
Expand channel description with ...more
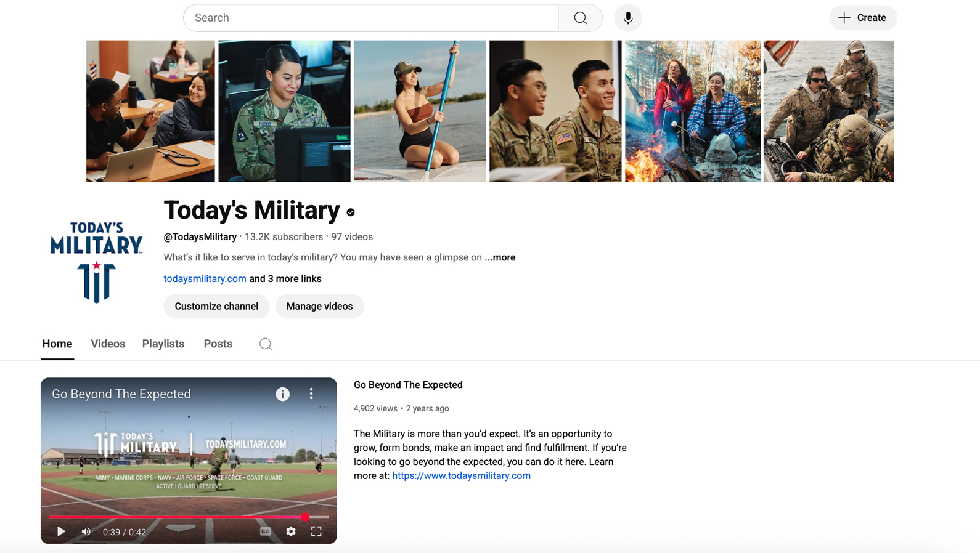pyautogui.click(x=500, y=257)
